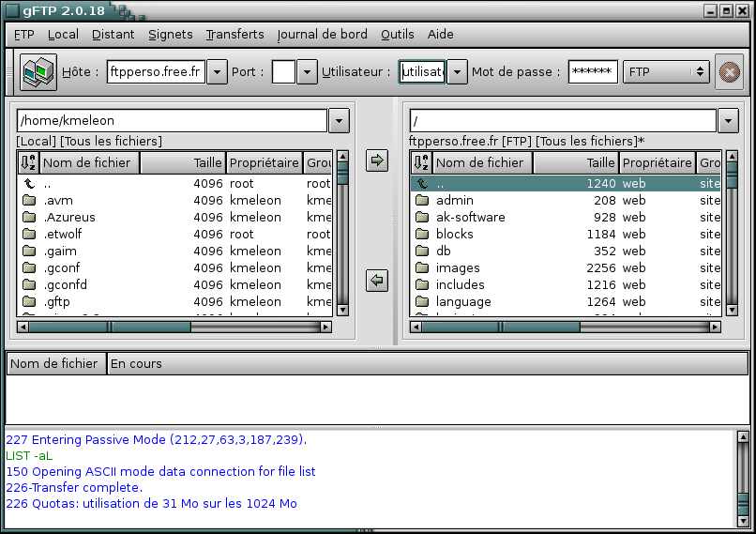756x534 pixels.
Task: Sort remote files by Propriétaire
Action: (x=658, y=162)
